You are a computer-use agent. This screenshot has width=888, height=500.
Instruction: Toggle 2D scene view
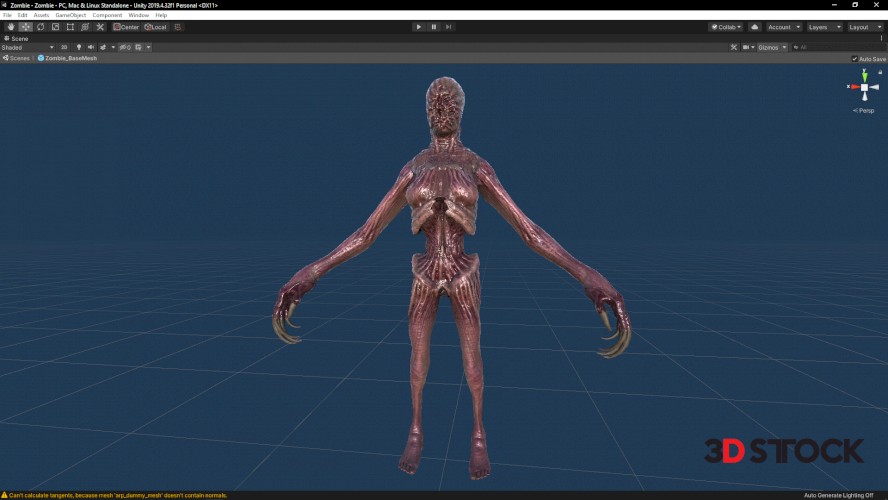(x=64, y=48)
